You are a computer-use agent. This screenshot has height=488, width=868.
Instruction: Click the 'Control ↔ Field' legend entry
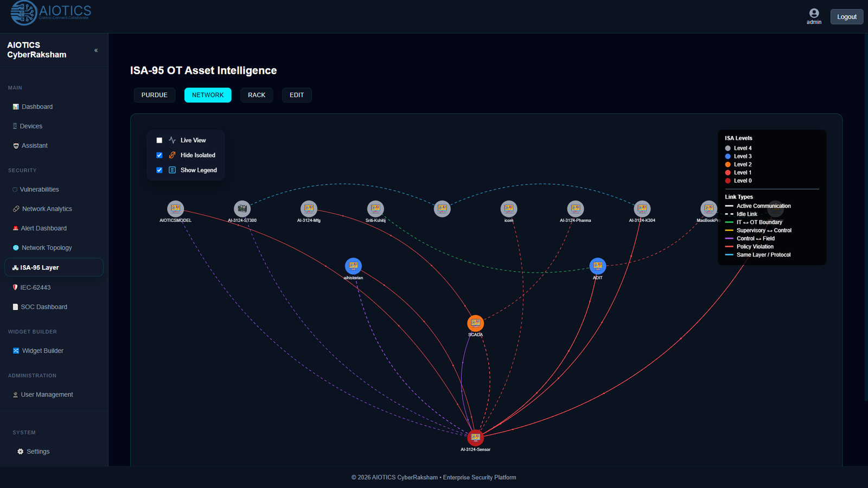pyautogui.click(x=750, y=239)
